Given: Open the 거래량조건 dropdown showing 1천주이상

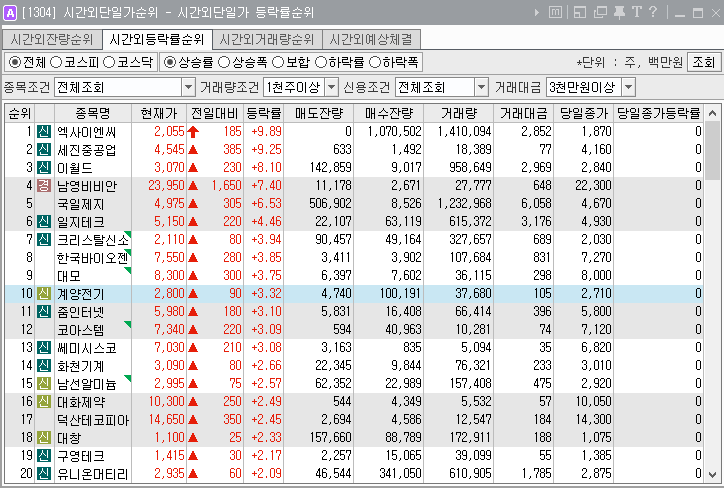Looking at the screenshot, I should [301, 87].
